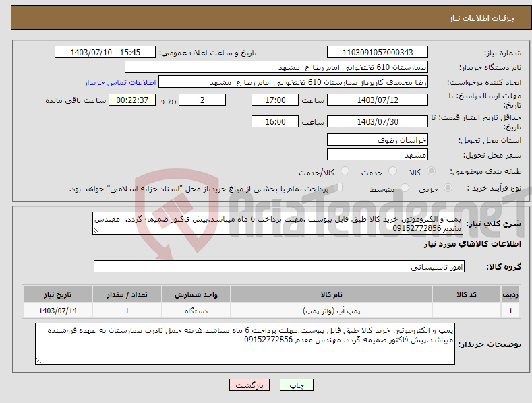Click the تعداد / مقدار column header

127,294
